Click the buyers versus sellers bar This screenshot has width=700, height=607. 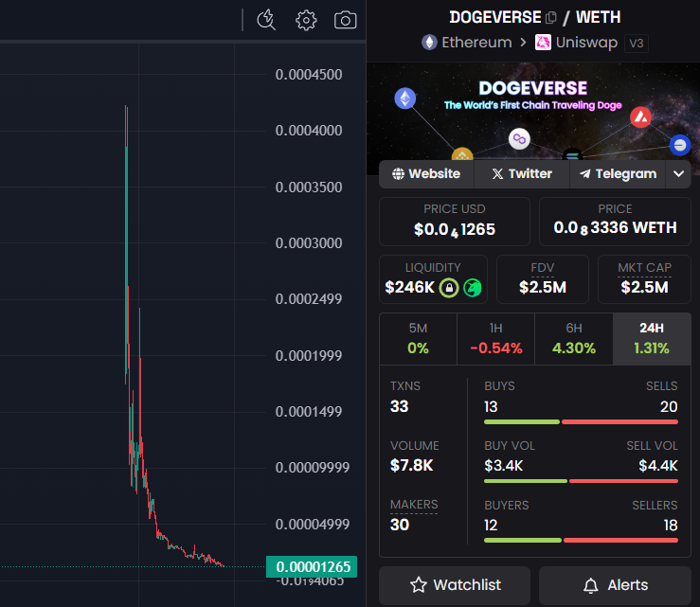click(x=581, y=540)
